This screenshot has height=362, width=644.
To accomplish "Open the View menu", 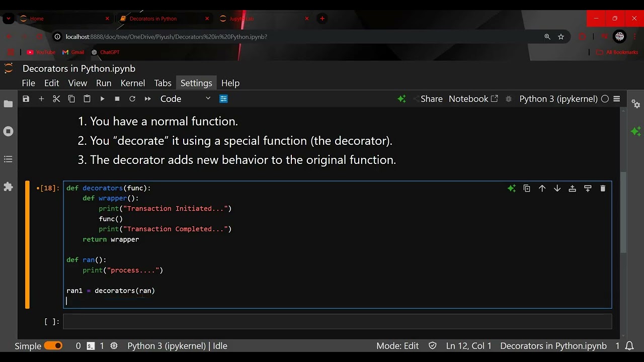I will (77, 83).
